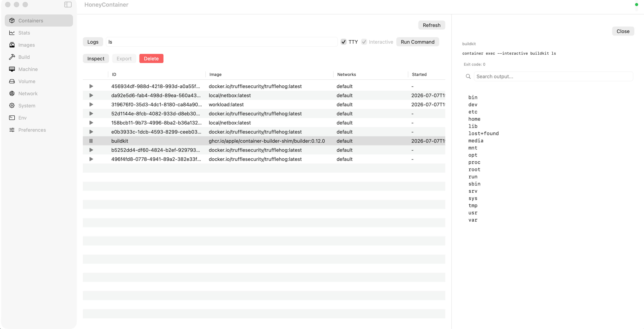The height and width of the screenshot is (329, 644).
Task: Click the HoneyContainer window title
Action: 106,5
